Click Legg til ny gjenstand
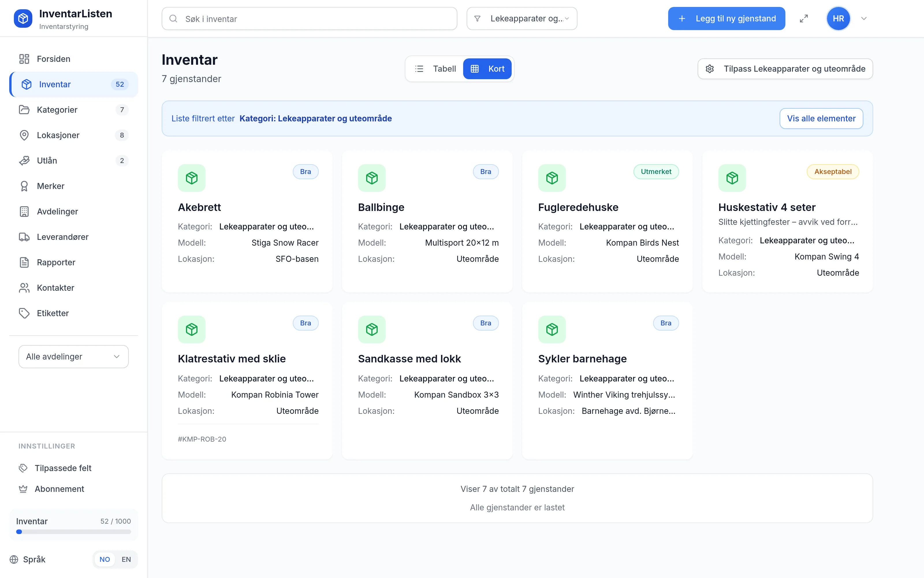The image size is (924, 578). click(x=726, y=18)
